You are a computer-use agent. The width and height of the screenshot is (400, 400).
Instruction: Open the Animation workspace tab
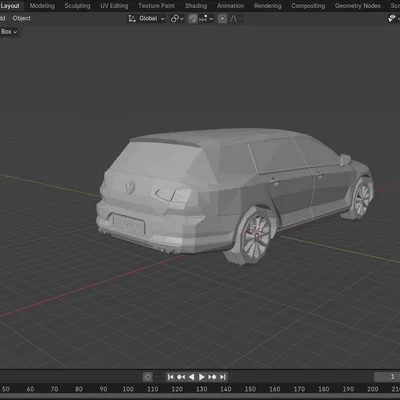coord(230,6)
